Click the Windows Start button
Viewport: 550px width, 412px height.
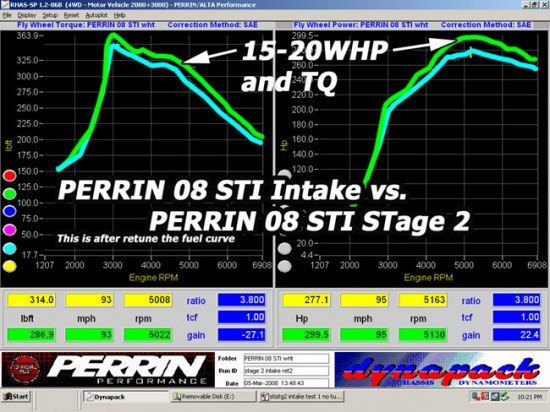pyautogui.click(x=16, y=397)
